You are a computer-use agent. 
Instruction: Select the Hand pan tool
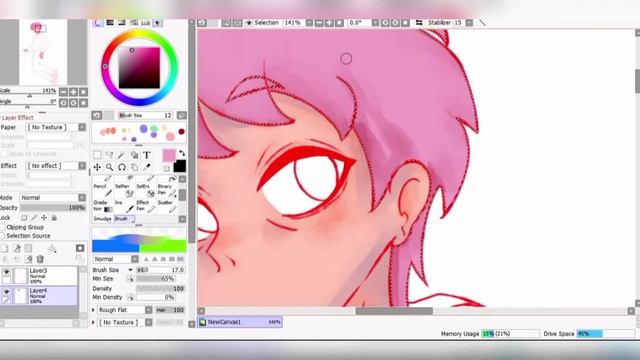point(134,167)
